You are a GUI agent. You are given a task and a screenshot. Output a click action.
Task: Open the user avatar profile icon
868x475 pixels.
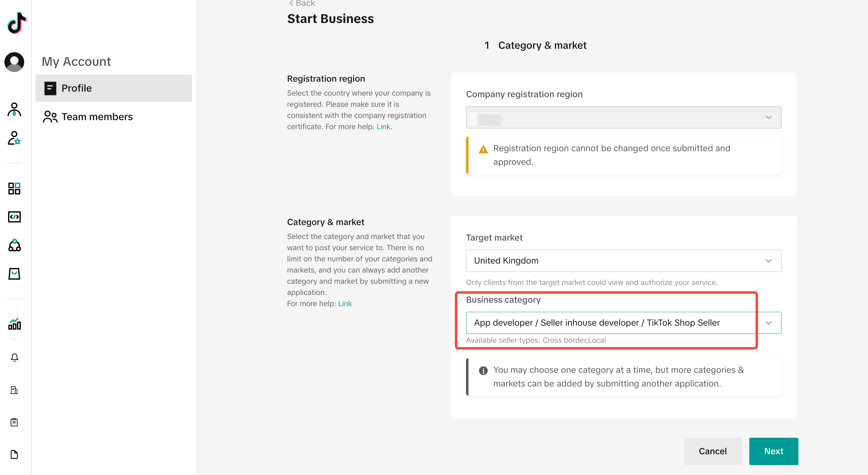[14, 62]
